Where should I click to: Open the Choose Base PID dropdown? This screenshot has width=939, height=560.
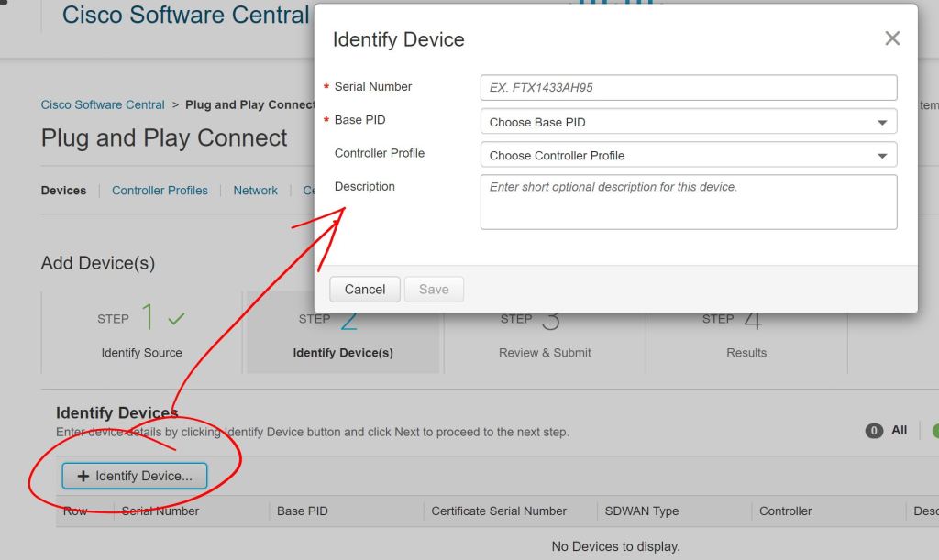tap(688, 122)
